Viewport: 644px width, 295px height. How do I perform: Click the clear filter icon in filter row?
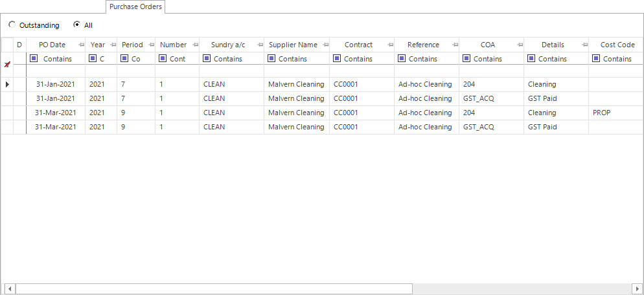click(x=7, y=65)
